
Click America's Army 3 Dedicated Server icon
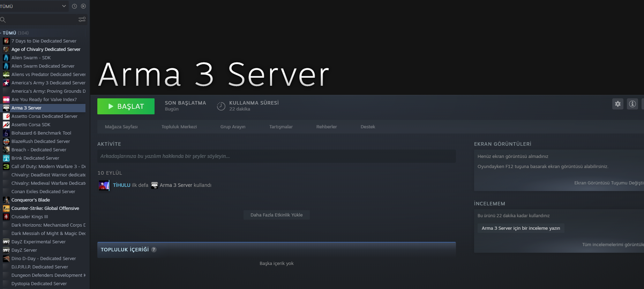6,83
